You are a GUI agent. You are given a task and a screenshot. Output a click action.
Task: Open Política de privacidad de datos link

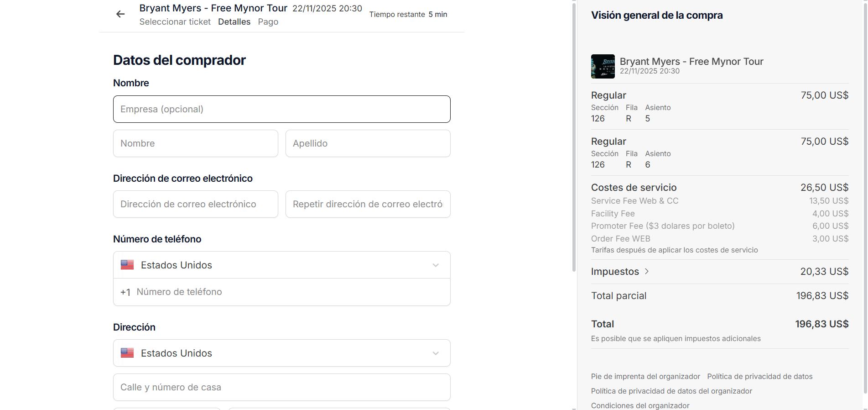tap(759, 376)
